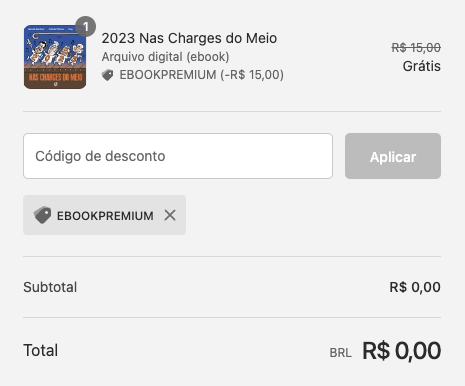Click the cartoon characters on the book cover
Image resolution: width=465 pixels, height=386 pixels.
[x=55, y=52]
